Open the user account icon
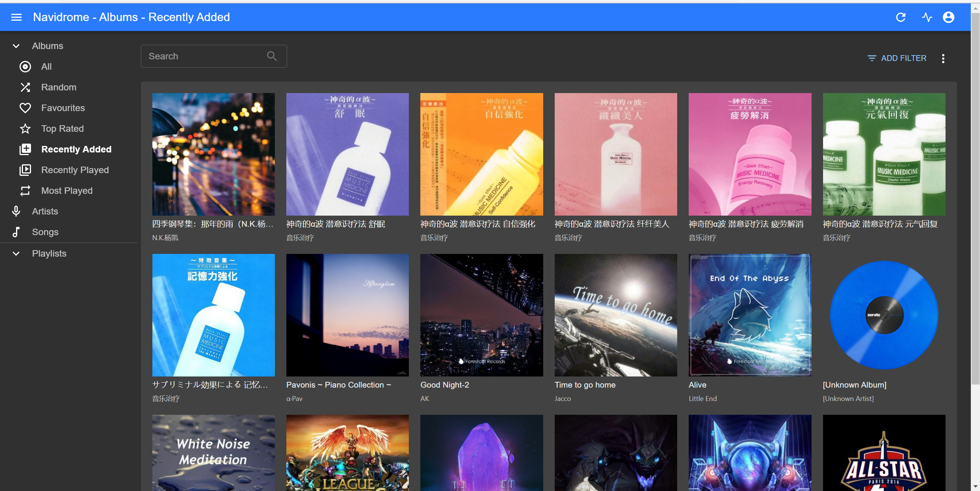Image resolution: width=980 pixels, height=491 pixels. pos(949,17)
